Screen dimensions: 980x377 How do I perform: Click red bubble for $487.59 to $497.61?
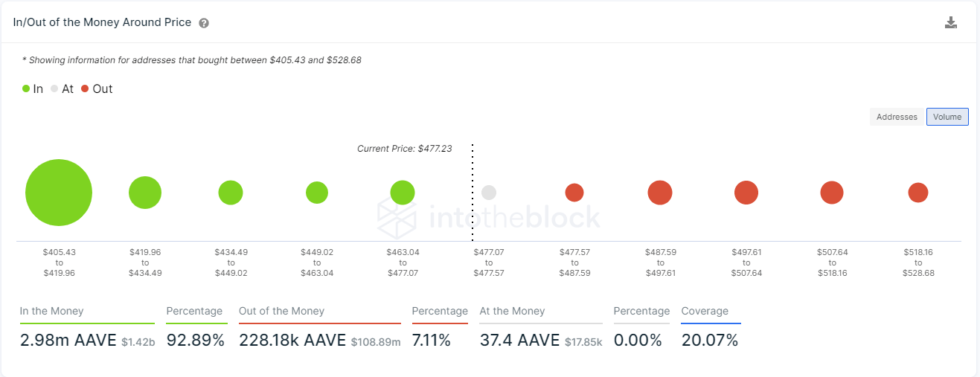click(x=660, y=193)
